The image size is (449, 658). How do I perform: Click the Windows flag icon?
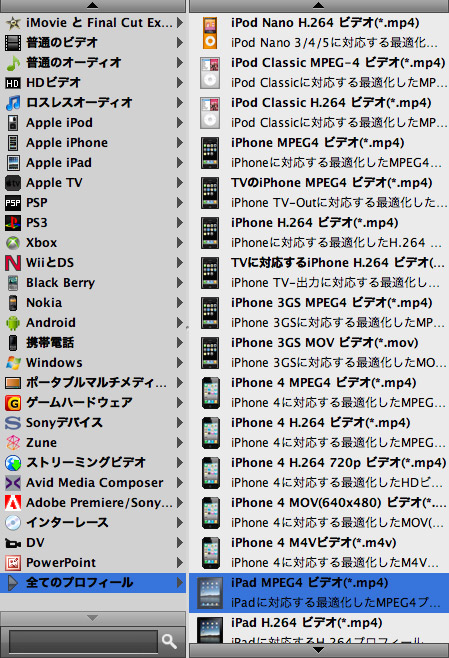click(x=13, y=363)
